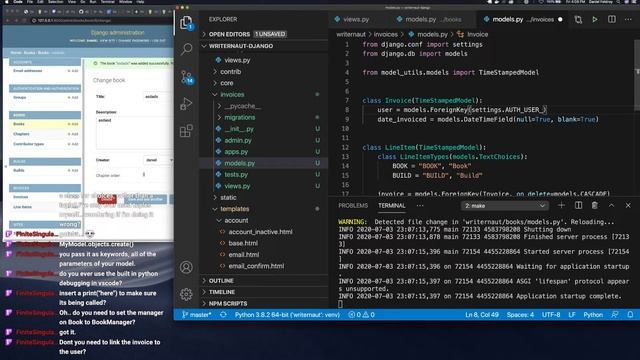The image size is (640, 360).
Task: Select Python 3.8.2 interpreter in status bar
Action: (287, 315)
